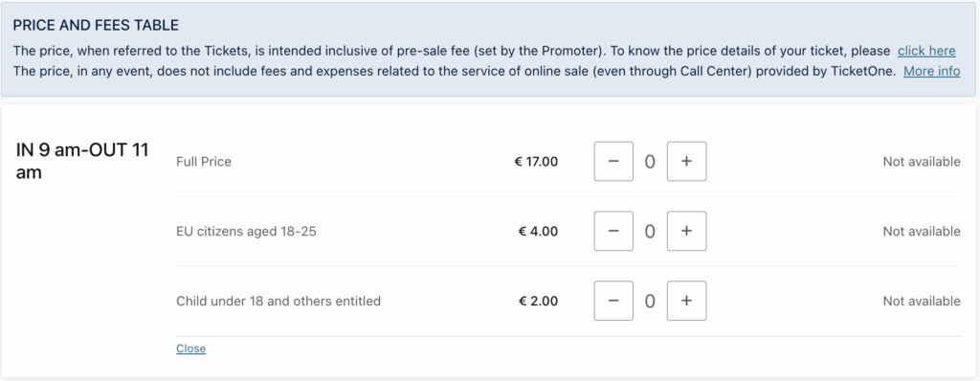Viewport: 980px width, 381px height.
Task: Click the € 4.00 price amount
Action: pos(538,232)
